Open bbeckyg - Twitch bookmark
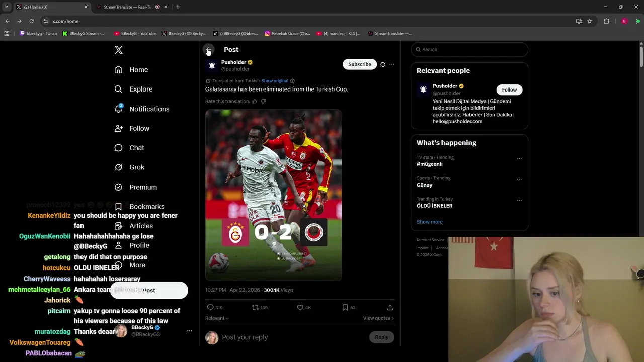 (x=38, y=34)
